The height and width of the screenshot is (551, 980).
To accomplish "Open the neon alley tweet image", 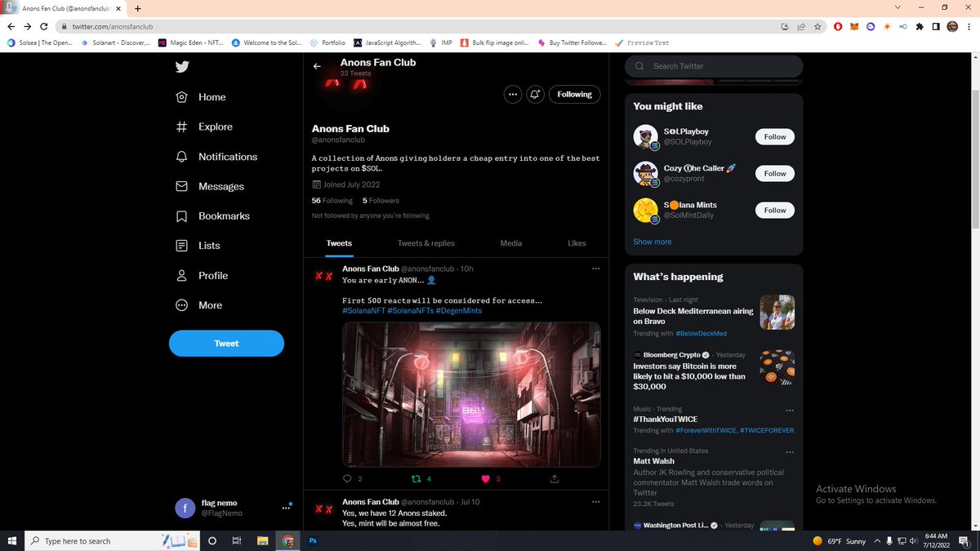I will [471, 394].
